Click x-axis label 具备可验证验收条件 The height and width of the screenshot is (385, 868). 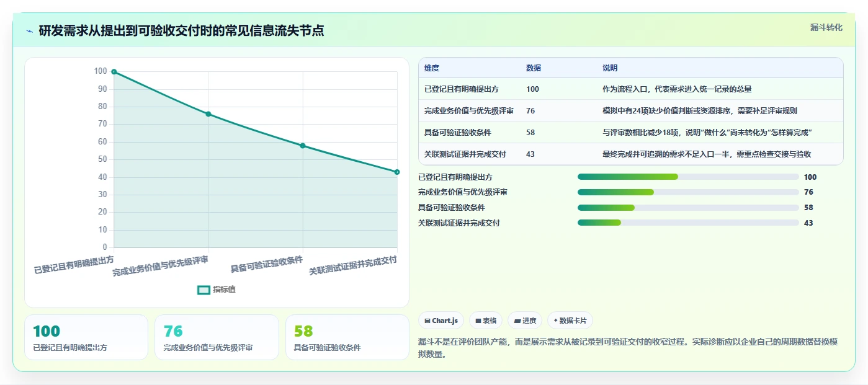(267, 265)
